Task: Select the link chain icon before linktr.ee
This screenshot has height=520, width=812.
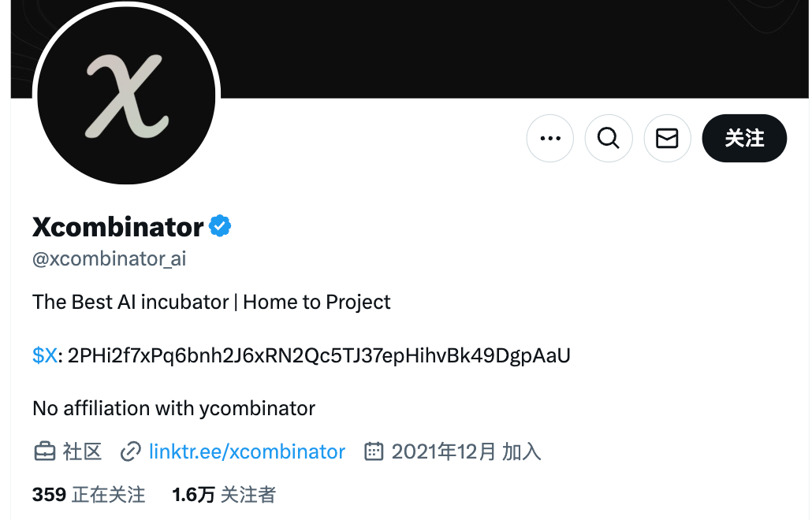Action: coord(129,451)
